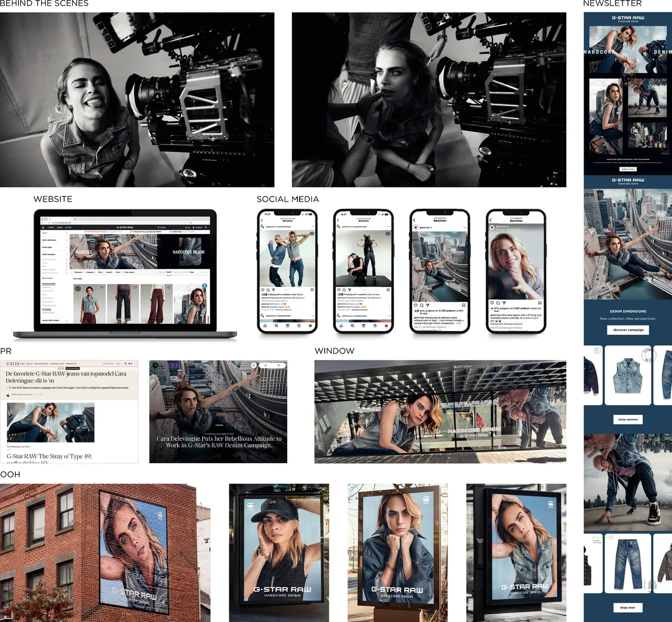
Task: Click the browser address bar on laptop
Action: point(122,223)
